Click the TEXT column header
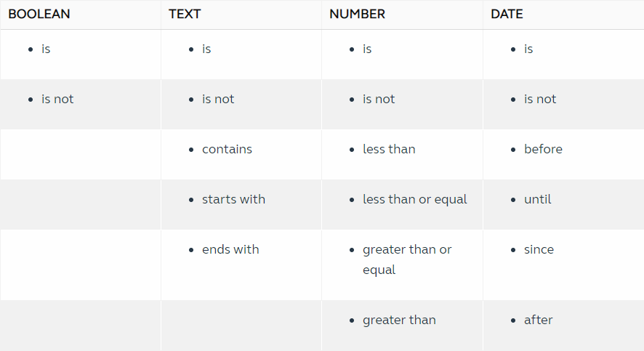This screenshot has width=644, height=351. coord(185,14)
